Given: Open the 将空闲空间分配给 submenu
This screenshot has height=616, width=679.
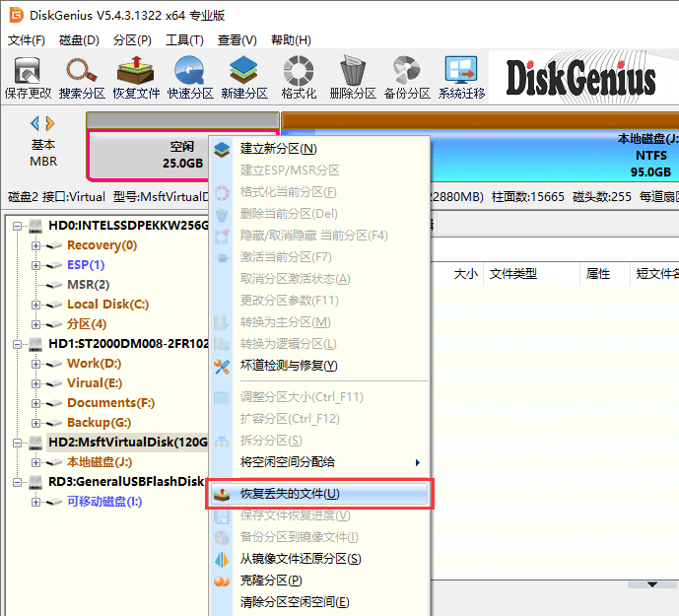Looking at the screenshot, I should (x=319, y=462).
